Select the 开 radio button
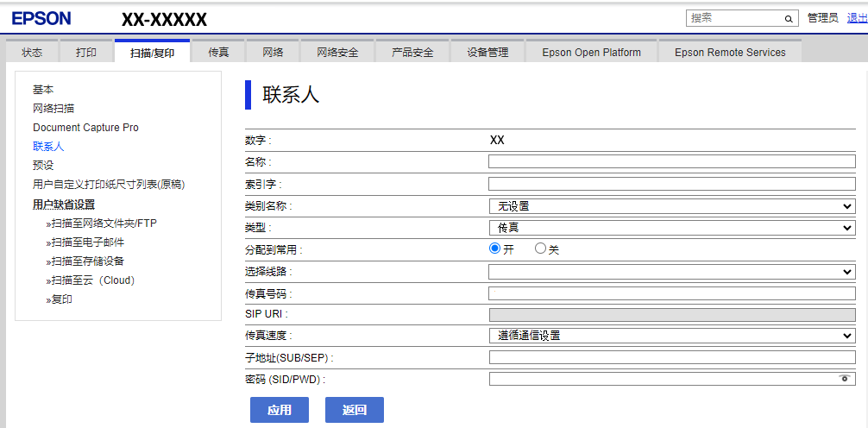 click(495, 249)
